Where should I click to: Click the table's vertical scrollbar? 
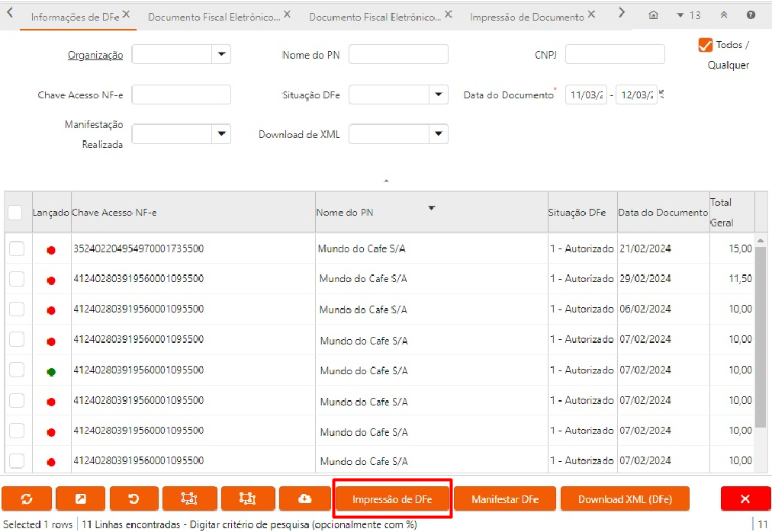[x=760, y=335]
